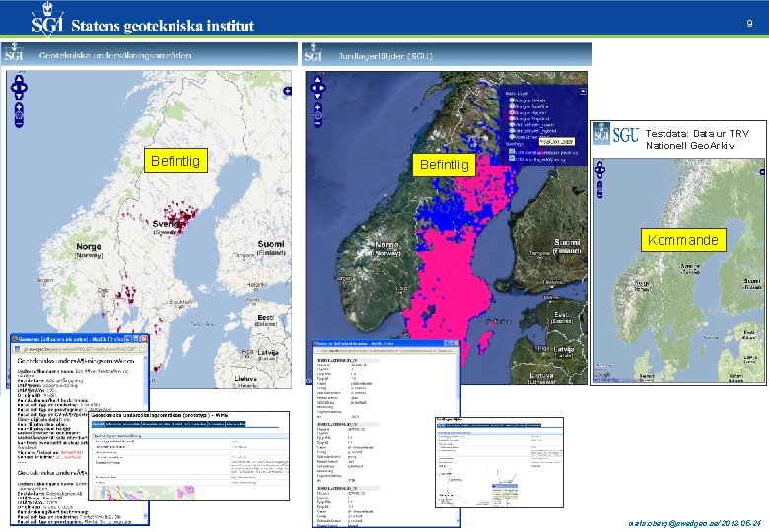This screenshot has width=769, height=532.
Task: Click SGI logo beside Jordlagerföljder (SGU) title
Action: [x=314, y=53]
